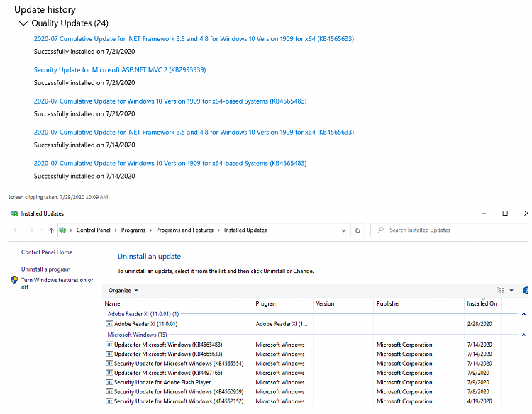Click the icon of KB4565554 update row
The height and width of the screenshot is (414, 532).
(109, 364)
